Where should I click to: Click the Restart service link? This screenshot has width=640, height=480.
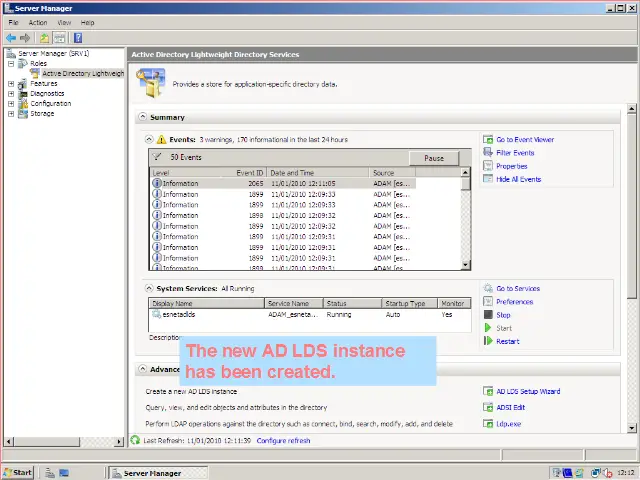click(508, 341)
